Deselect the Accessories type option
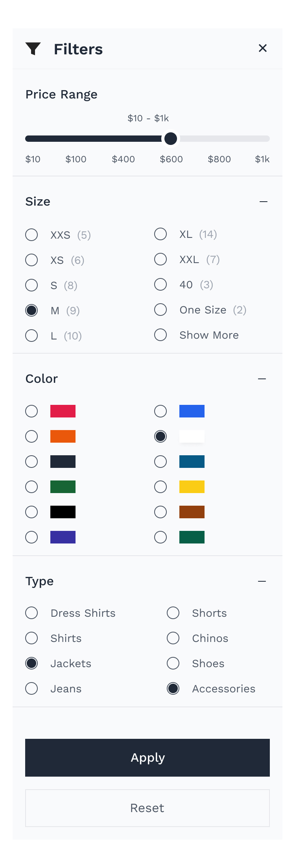The width and height of the screenshot is (295, 868). tap(173, 688)
